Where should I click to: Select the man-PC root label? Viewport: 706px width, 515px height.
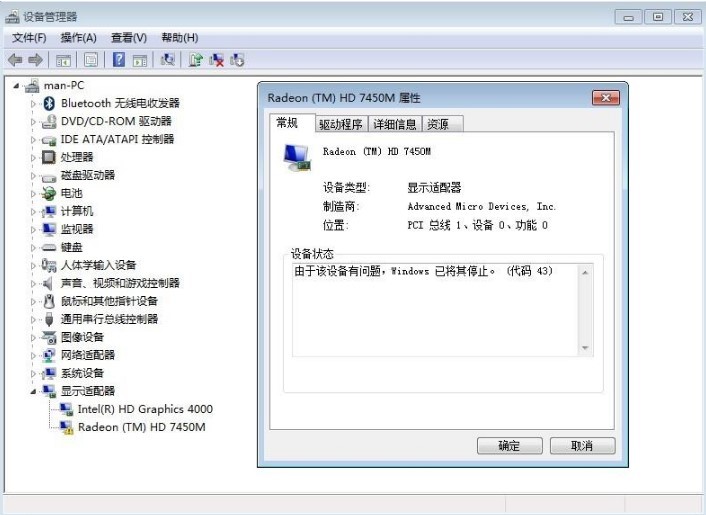pos(64,85)
